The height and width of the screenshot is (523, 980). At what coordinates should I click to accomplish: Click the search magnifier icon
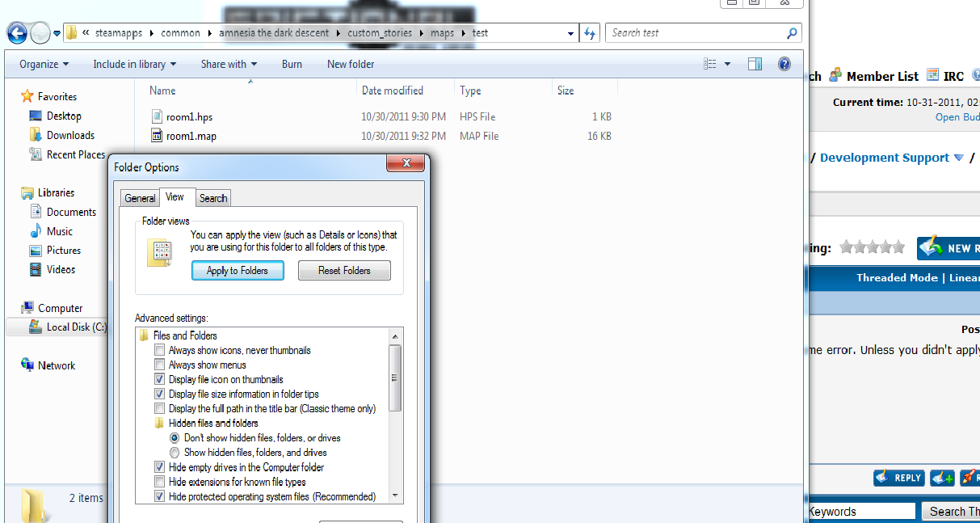pyautogui.click(x=792, y=33)
